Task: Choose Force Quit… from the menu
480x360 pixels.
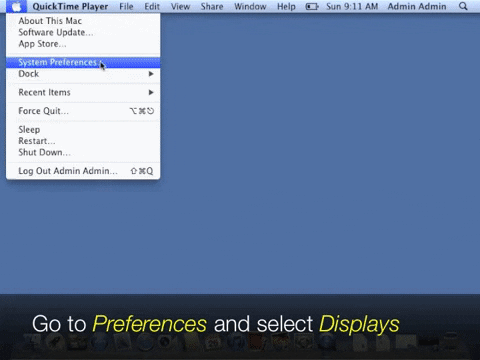Action: point(83,111)
